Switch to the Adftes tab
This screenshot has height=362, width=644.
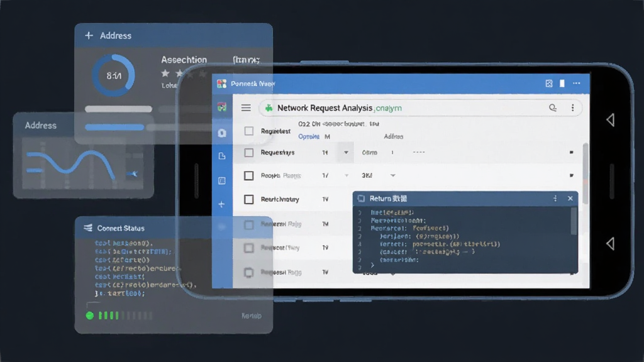[x=394, y=136]
